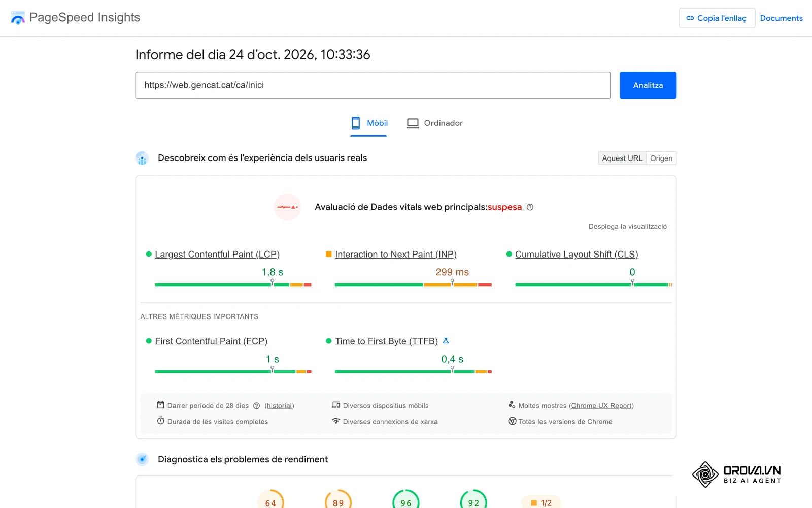812x508 pixels.
Task: Click the PageSpeed Insights logo icon
Action: 18,18
